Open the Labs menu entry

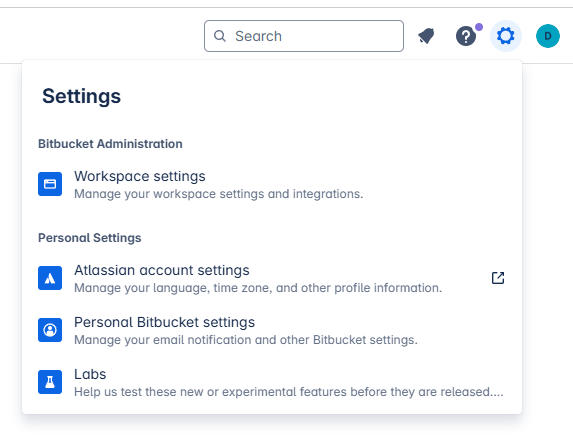pos(272,382)
